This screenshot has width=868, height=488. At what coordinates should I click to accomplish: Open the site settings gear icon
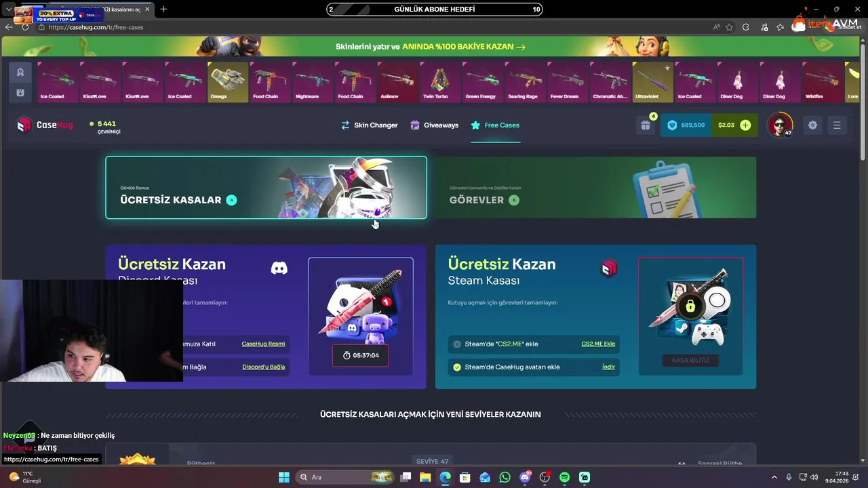pyautogui.click(x=812, y=125)
